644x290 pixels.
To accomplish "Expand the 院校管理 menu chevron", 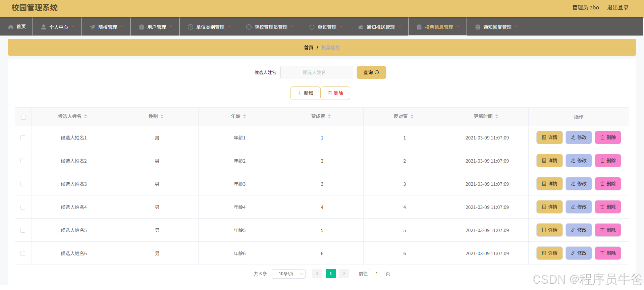I will [x=122, y=26].
